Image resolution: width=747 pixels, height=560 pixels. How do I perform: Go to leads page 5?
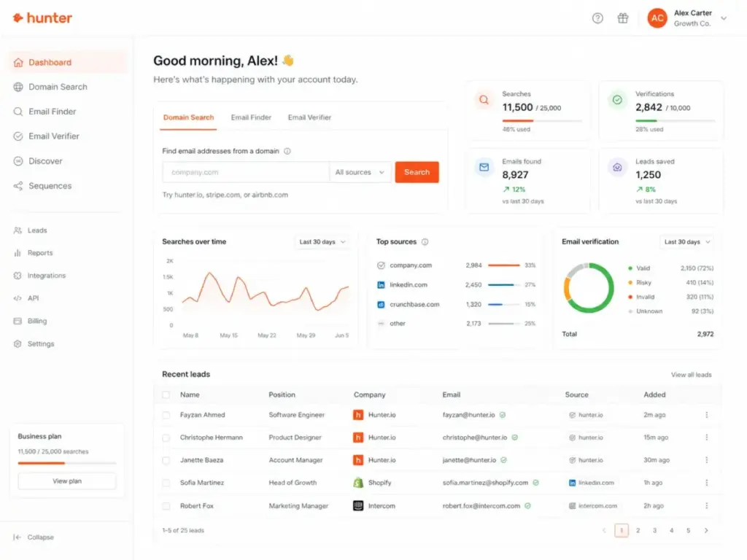688,531
